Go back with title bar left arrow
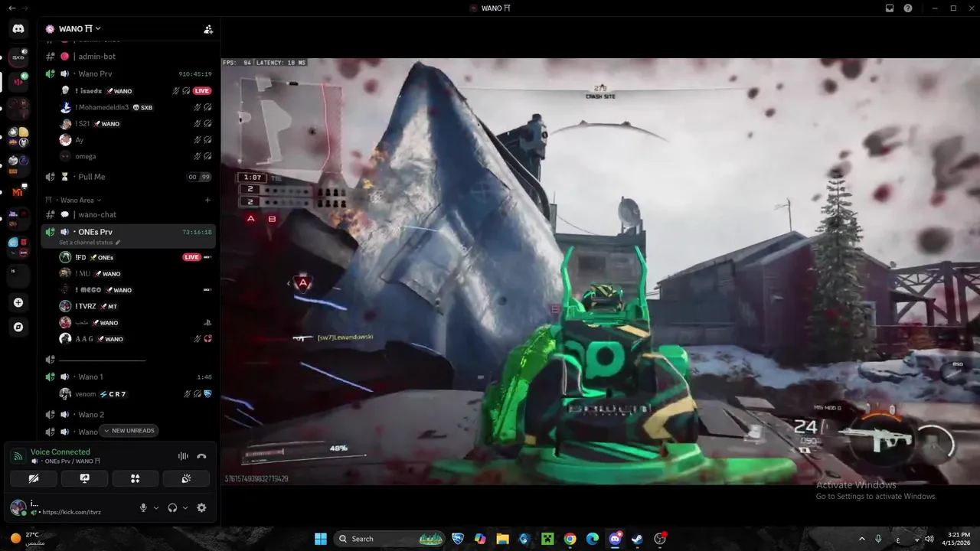This screenshot has height=551, width=980. [x=11, y=8]
